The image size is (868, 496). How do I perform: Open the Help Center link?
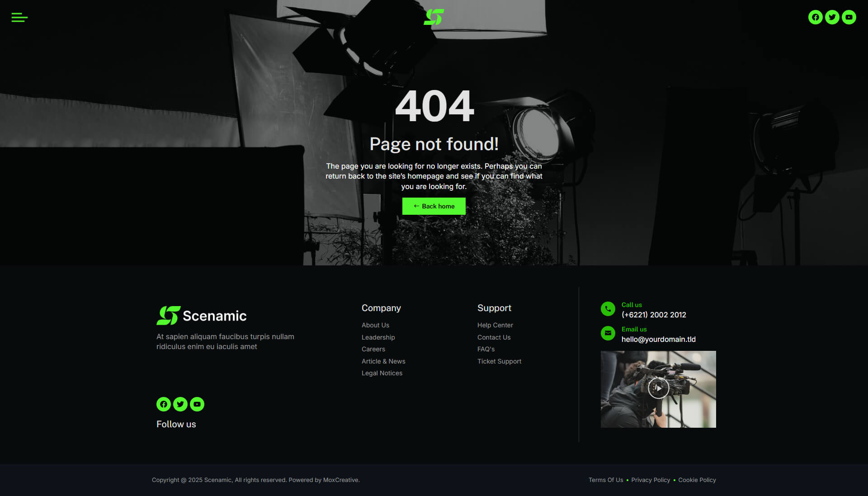coord(495,325)
